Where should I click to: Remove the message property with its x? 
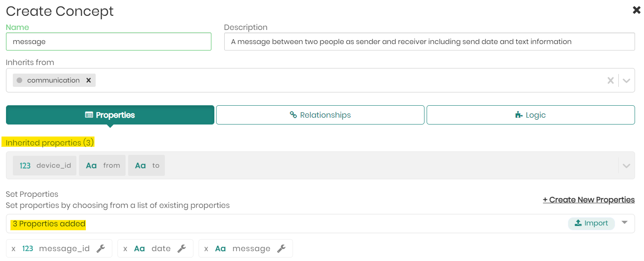point(206,249)
